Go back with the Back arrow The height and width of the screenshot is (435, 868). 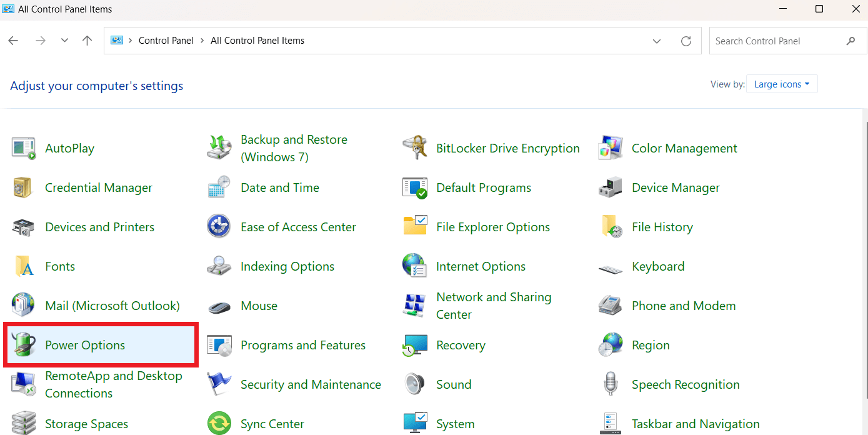click(x=13, y=41)
